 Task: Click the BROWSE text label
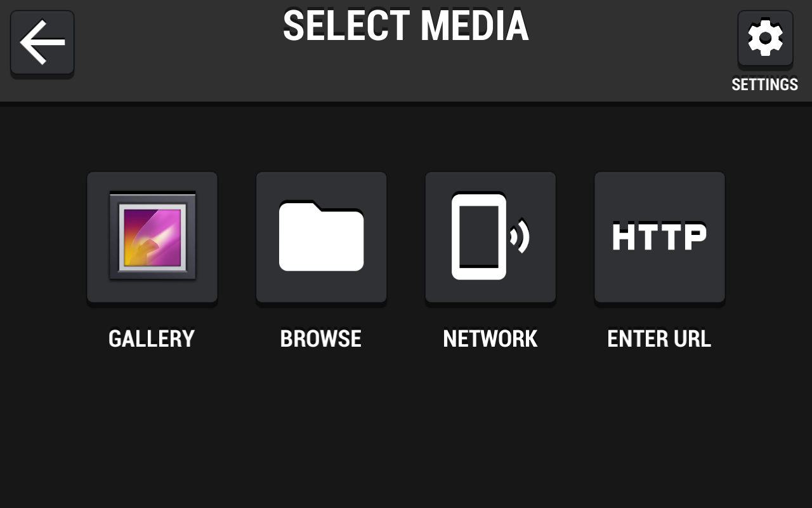[321, 338]
